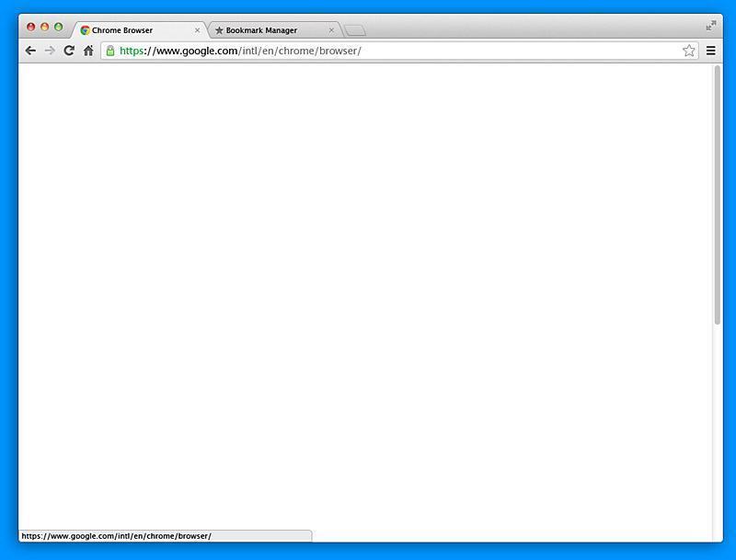Click the forward navigation arrow
The width and height of the screenshot is (736, 560).
[x=49, y=51]
